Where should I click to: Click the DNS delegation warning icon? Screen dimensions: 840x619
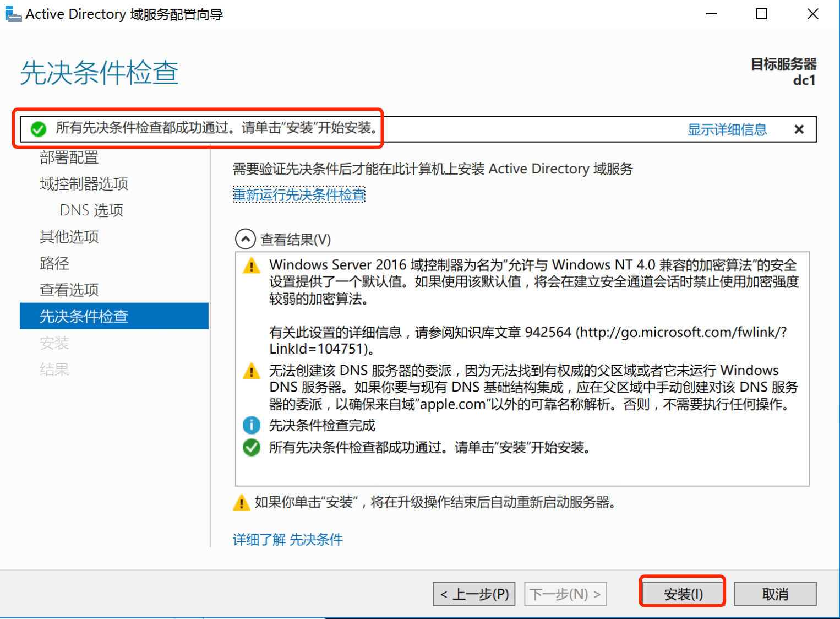point(252,371)
